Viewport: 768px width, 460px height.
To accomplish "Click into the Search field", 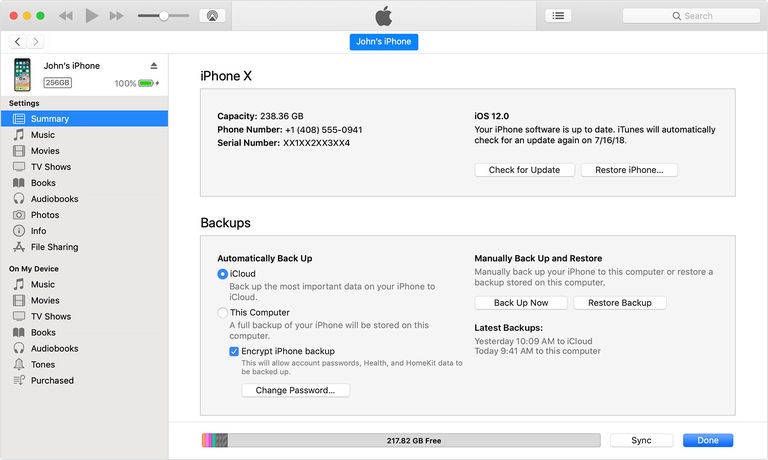I will [x=690, y=16].
